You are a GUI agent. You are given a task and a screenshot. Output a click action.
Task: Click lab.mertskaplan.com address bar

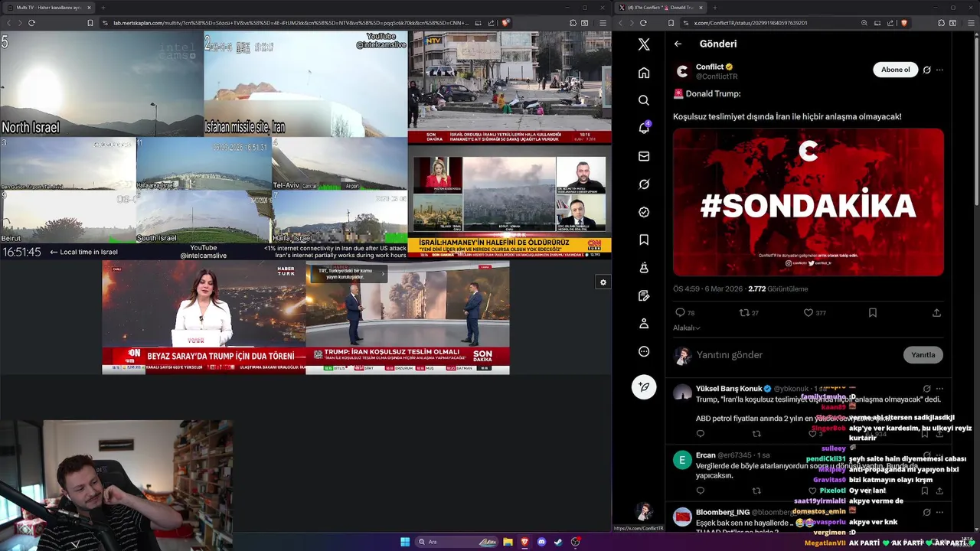click(x=291, y=23)
